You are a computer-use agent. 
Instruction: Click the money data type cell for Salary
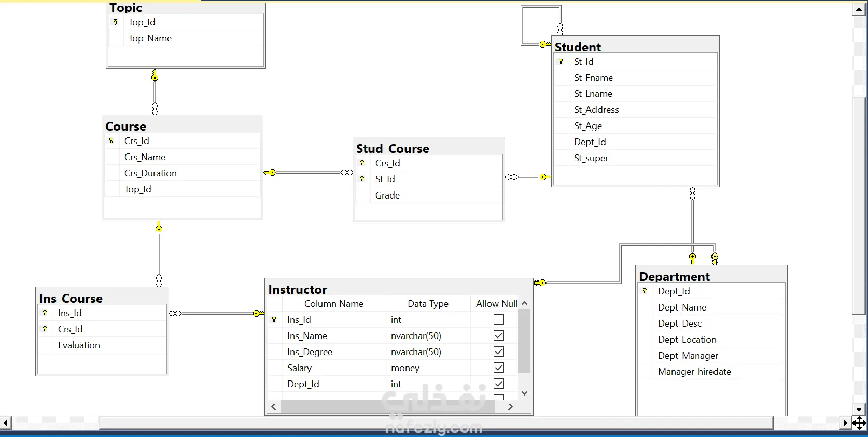pos(428,368)
